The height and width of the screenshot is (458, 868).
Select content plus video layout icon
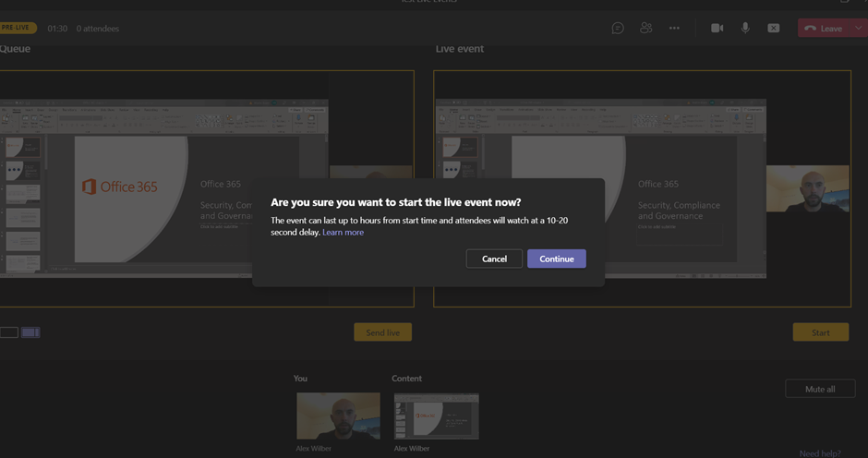coord(30,332)
